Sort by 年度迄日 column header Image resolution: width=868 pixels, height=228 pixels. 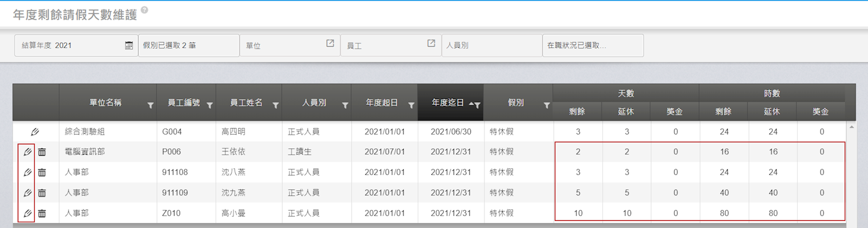click(x=448, y=103)
